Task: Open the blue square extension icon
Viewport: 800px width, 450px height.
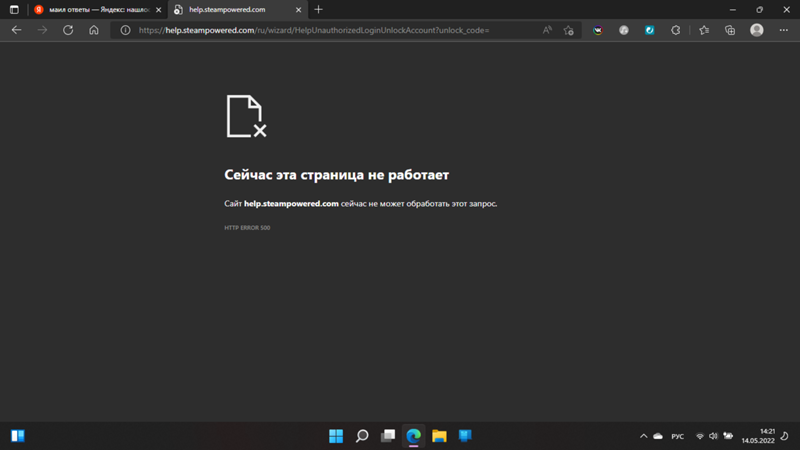Action: point(649,30)
